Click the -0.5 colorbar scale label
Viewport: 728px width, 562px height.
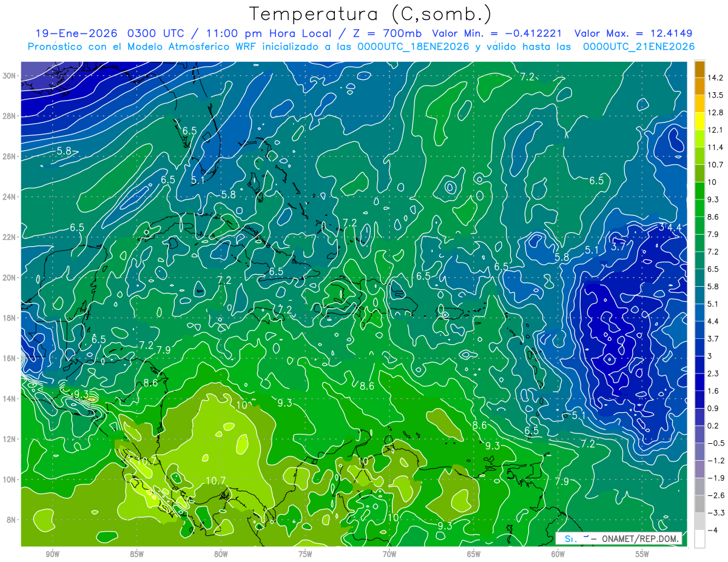pyautogui.click(x=716, y=443)
